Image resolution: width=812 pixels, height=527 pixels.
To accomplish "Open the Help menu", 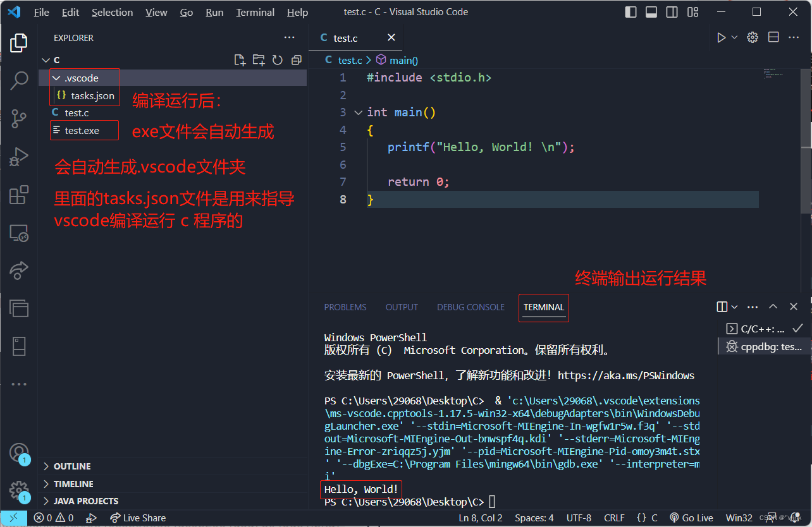I will click(x=297, y=12).
